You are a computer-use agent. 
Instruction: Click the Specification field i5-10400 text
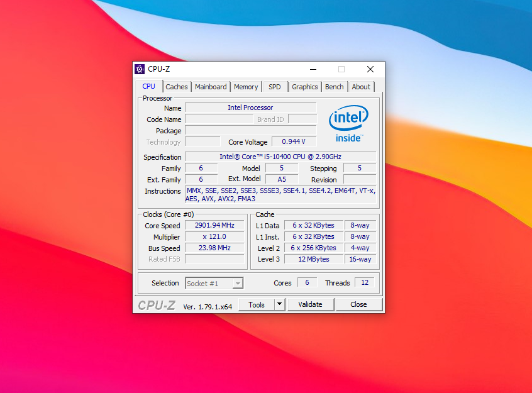280,157
